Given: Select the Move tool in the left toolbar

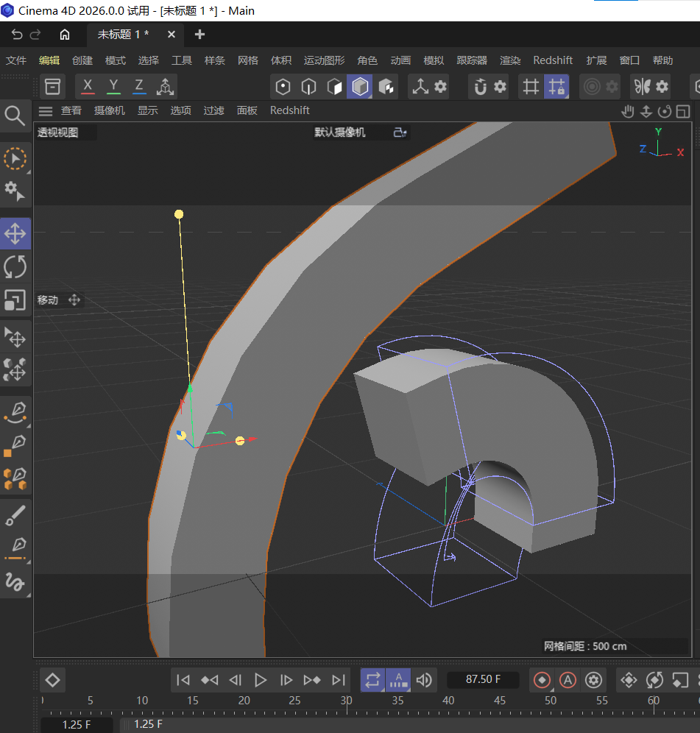Looking at the screenshot, I should (15, 233).
